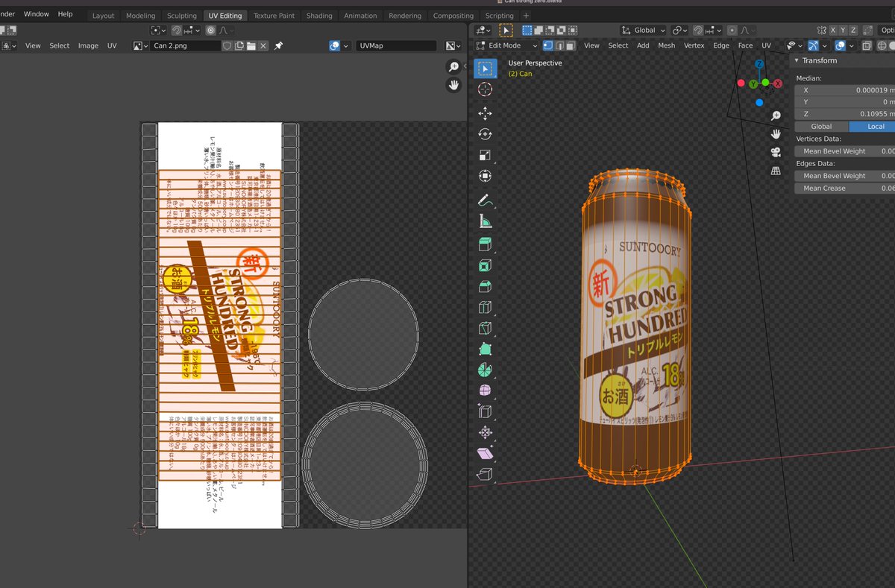
Task: Toggle camera view in 3D viewport
Action: (x=776, y=152)
